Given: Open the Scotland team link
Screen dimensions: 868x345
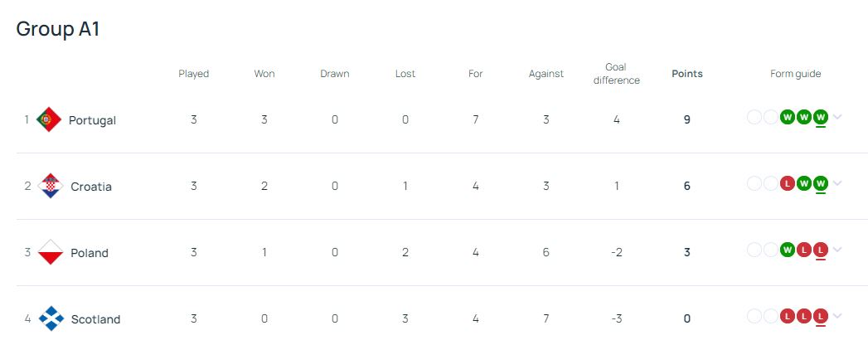Looking at the screenshot, I should [x=95, y=319].
